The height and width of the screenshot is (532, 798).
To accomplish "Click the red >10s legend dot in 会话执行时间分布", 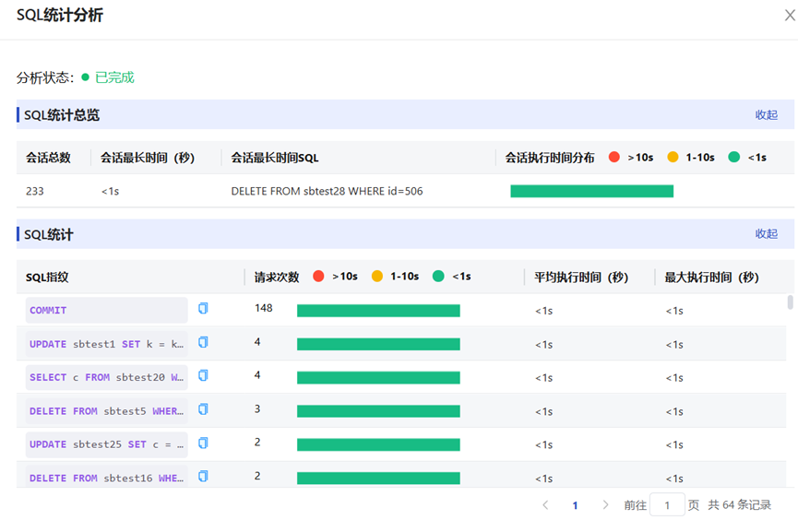I will tap(614, 157).
